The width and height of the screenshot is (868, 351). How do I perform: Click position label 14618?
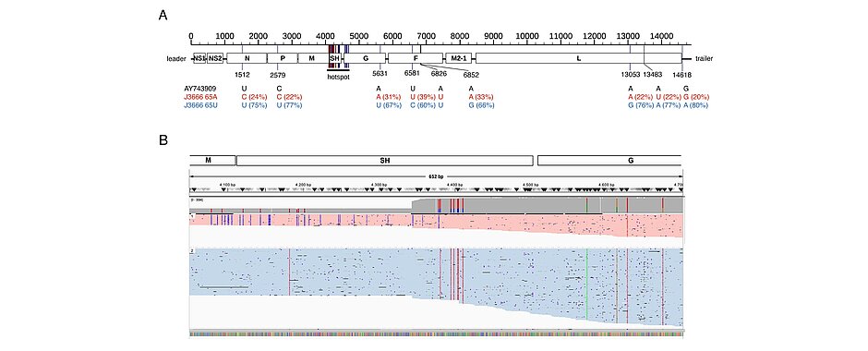point(682,74)
